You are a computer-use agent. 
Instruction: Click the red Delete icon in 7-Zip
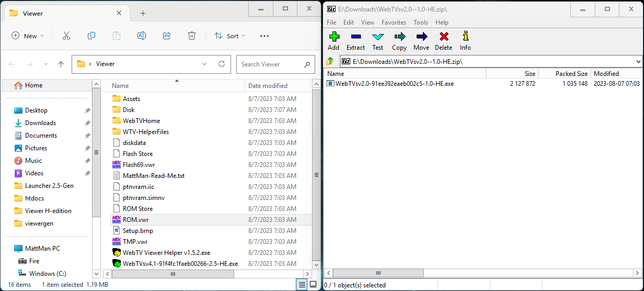click(x=443, y=41)
